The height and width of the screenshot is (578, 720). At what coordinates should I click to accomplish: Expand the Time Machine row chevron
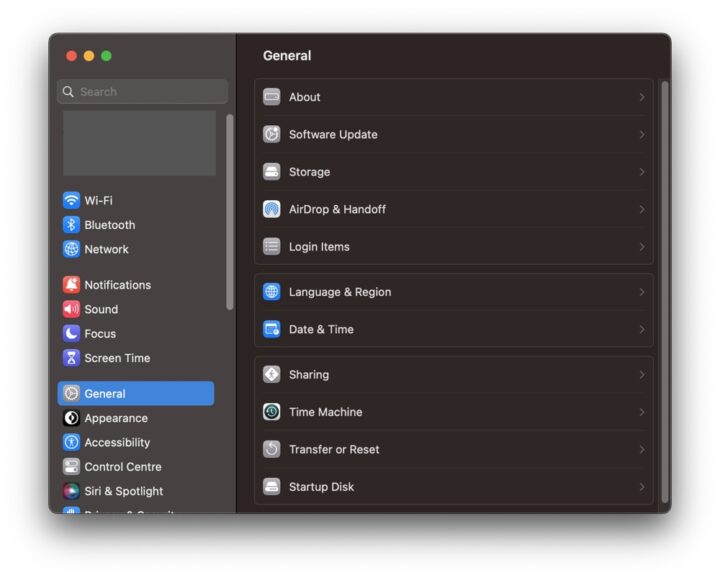tap(642, 412)
